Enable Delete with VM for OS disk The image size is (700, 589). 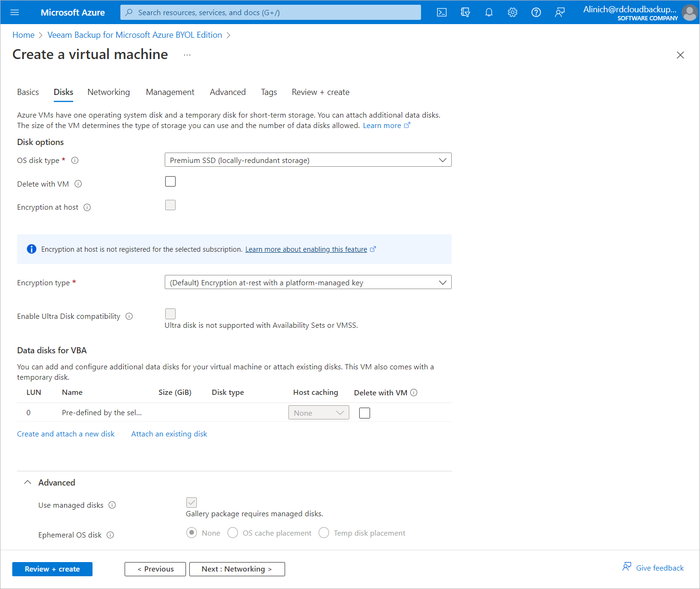170,181
